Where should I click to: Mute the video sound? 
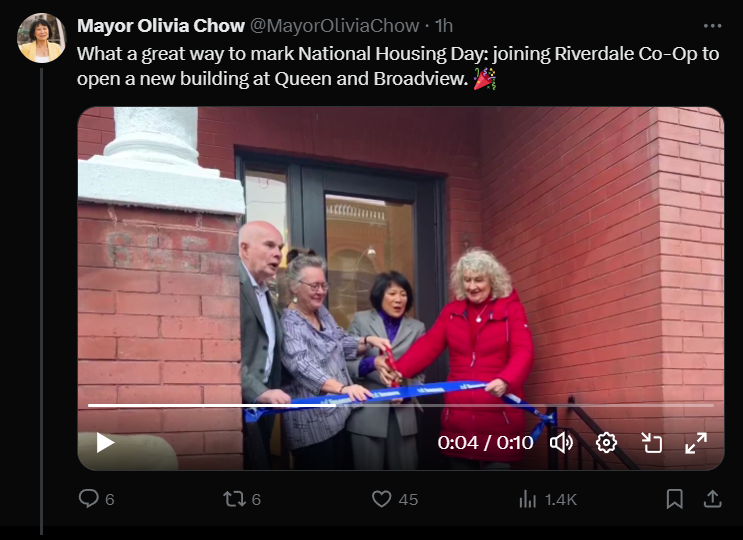tap(562, 443)
